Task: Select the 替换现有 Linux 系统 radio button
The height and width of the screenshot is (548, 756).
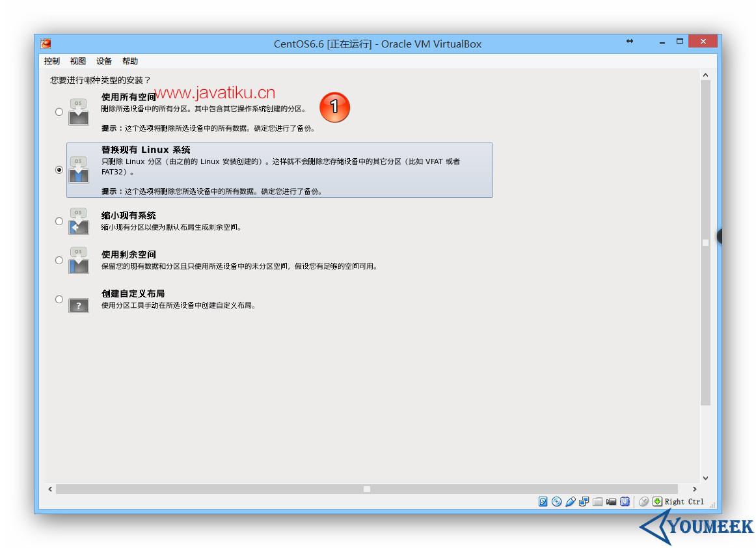Action: 59,170
